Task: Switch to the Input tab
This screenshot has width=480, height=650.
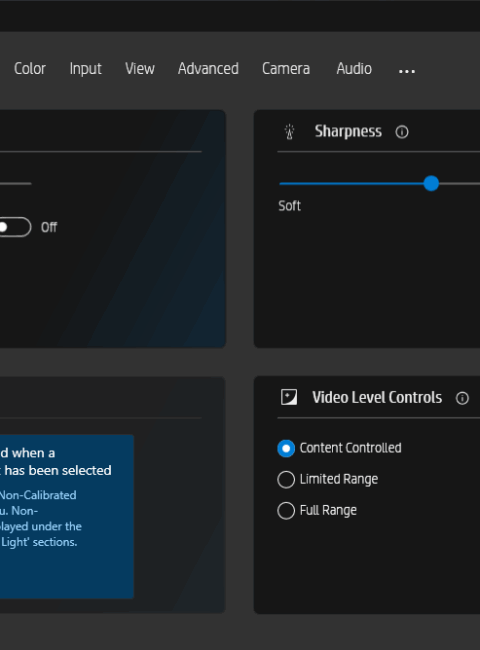Action: tap(85, 68)
